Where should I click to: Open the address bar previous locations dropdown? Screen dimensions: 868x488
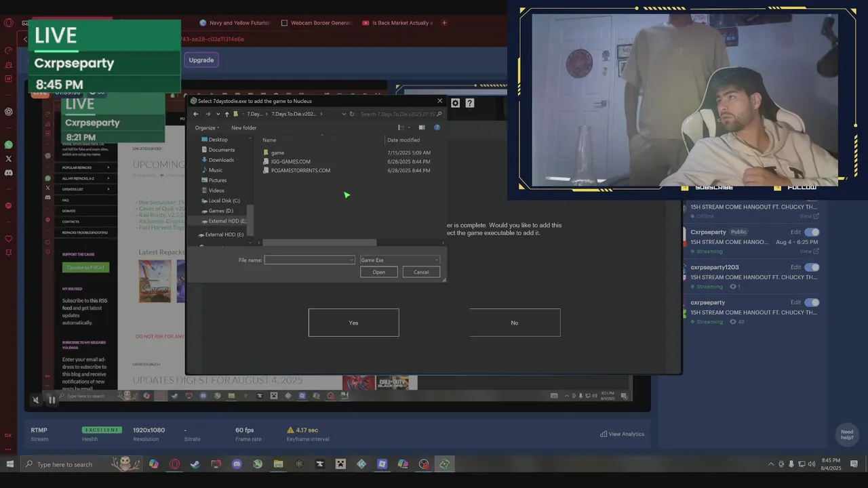point(344,114)
